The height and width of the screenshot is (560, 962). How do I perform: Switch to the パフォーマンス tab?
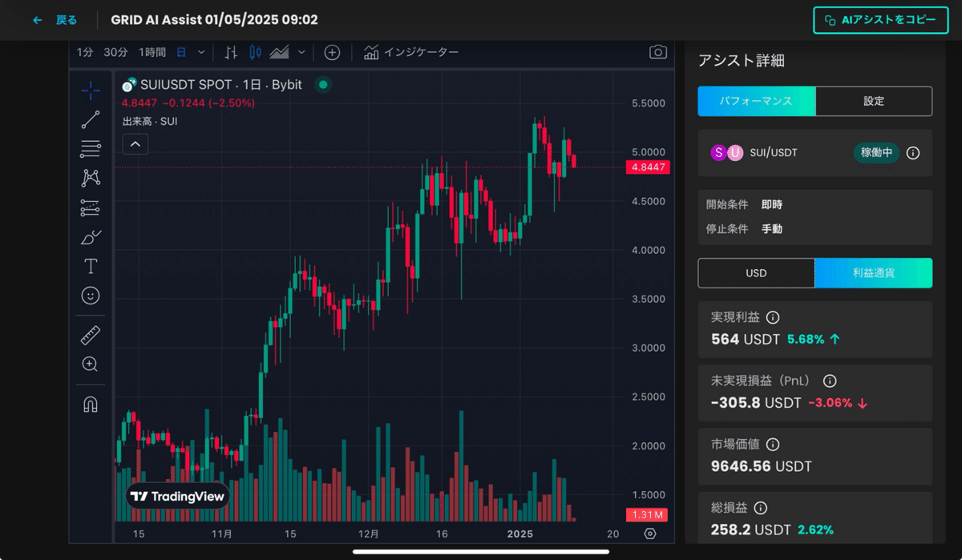(x=756, y=101)
